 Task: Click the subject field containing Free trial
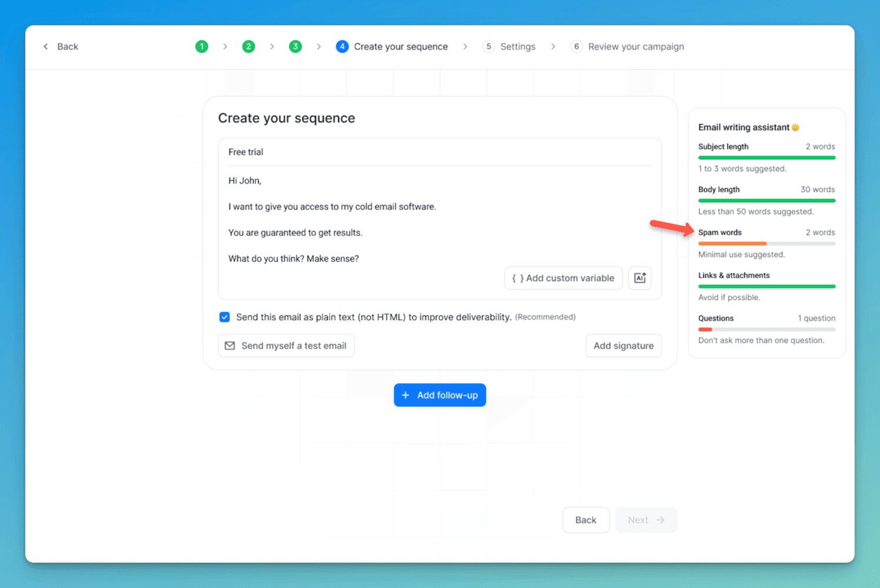point(440,152)
